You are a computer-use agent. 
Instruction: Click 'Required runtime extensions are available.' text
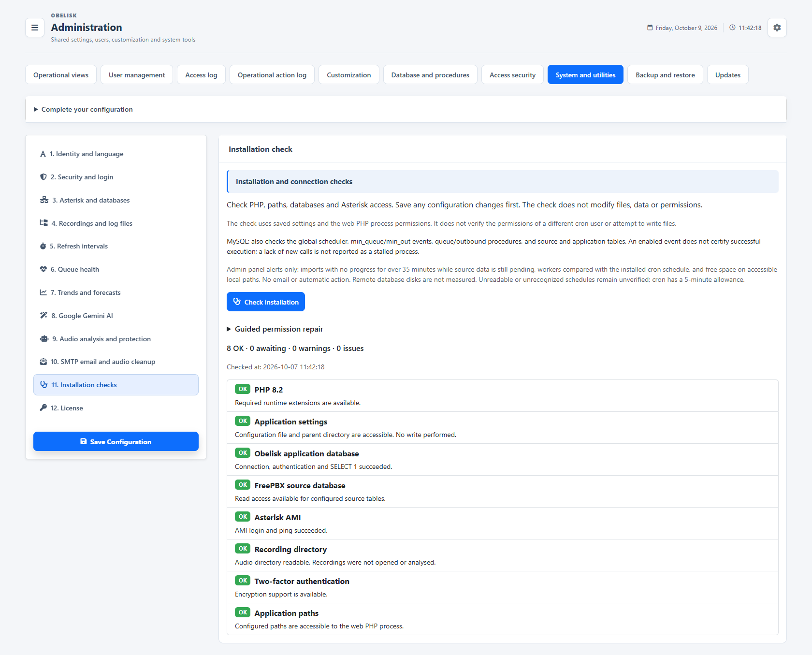click(x=298, y=403)
